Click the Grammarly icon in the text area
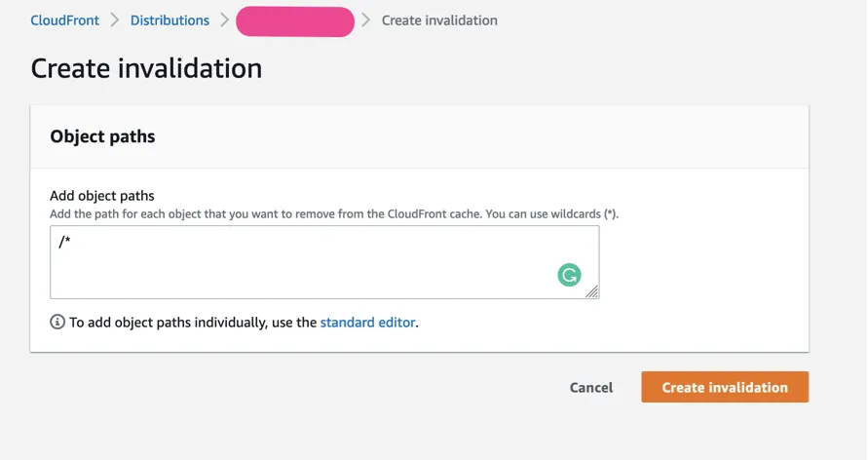868x460 pixels. point(569,275)
